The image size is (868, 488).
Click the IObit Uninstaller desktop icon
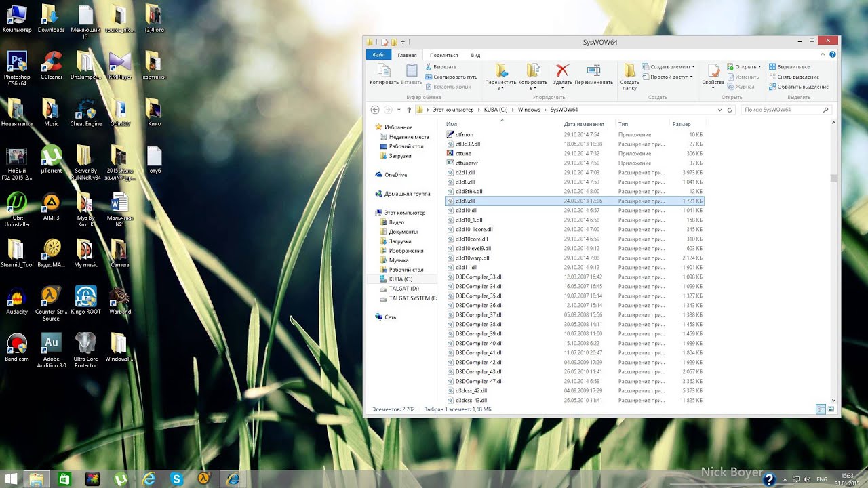[x=16, y=209]
